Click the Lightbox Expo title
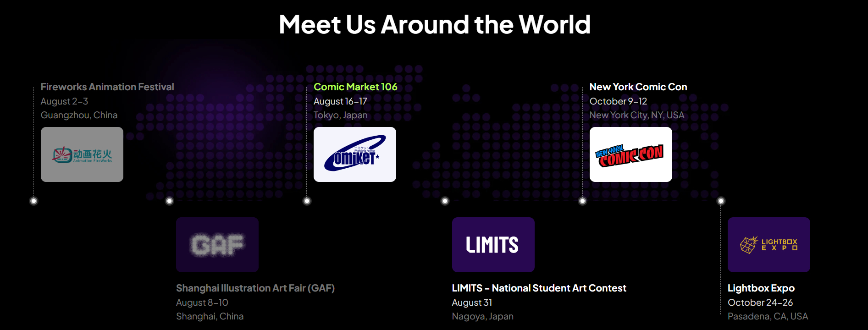This screenshot has height=330, width=868. [761, 288]
